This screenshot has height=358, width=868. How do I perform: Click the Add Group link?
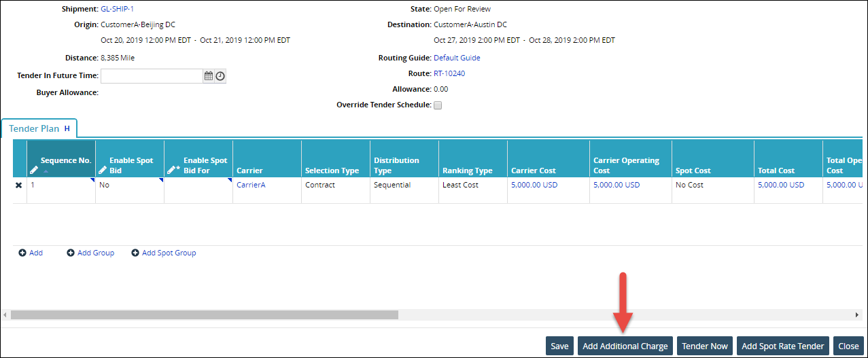click(x=96, y=253)
